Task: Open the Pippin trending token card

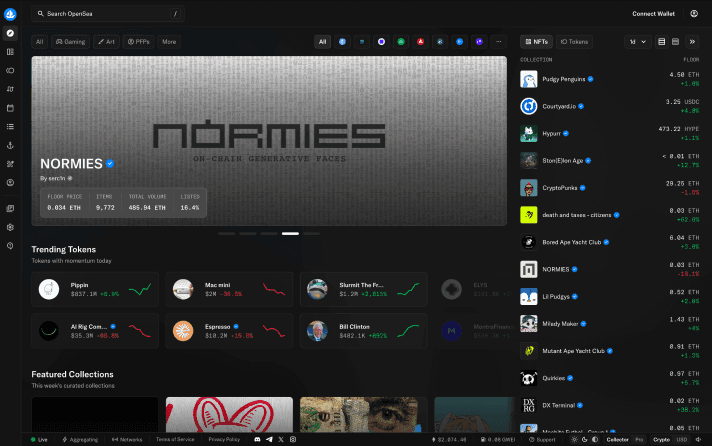Action: point(95,289)
